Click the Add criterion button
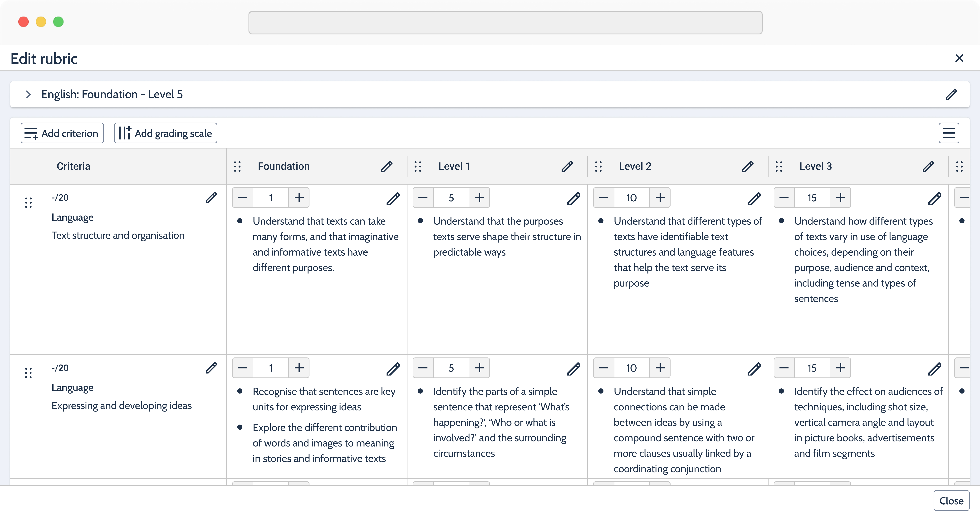 pos(62,133)
